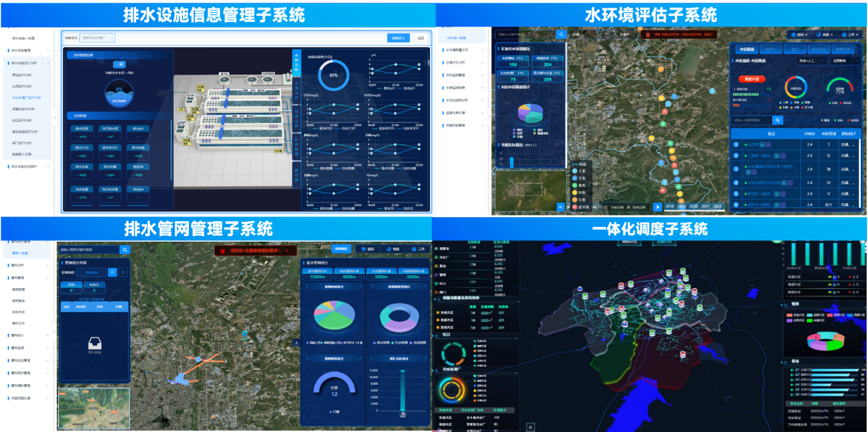The width and height of the screenshot is (868, 432).
Task: Click the 返回 button in drainage facility header
Action: [x=421, y=38]
